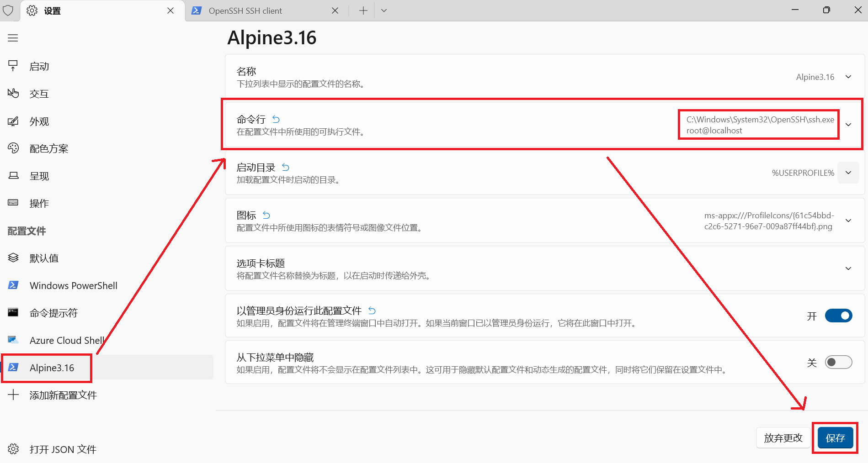
Task: Reset the 命令行 setting with undo arrow
Action: coord(276,119)
